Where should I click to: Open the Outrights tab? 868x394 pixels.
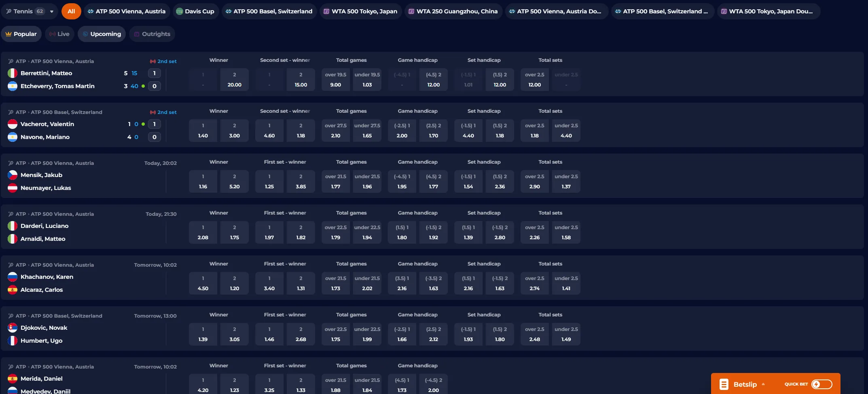[x=152, y=34]
